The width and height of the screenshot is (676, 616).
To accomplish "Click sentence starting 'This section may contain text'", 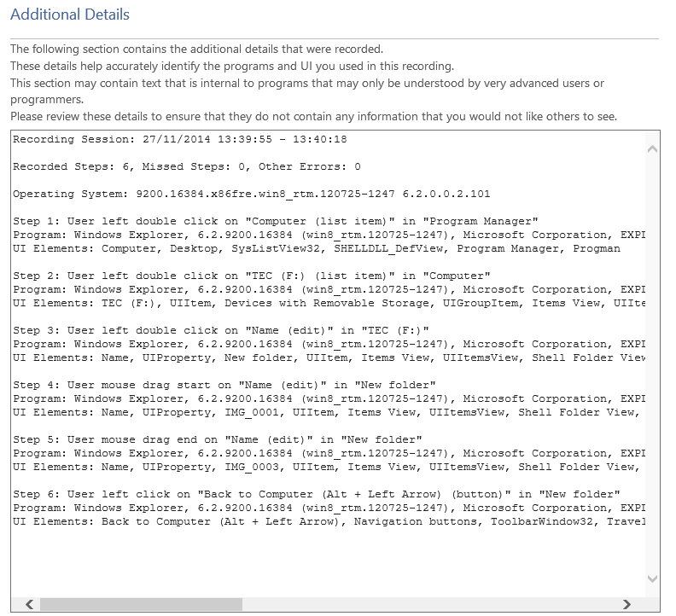I will click(307, 91).
